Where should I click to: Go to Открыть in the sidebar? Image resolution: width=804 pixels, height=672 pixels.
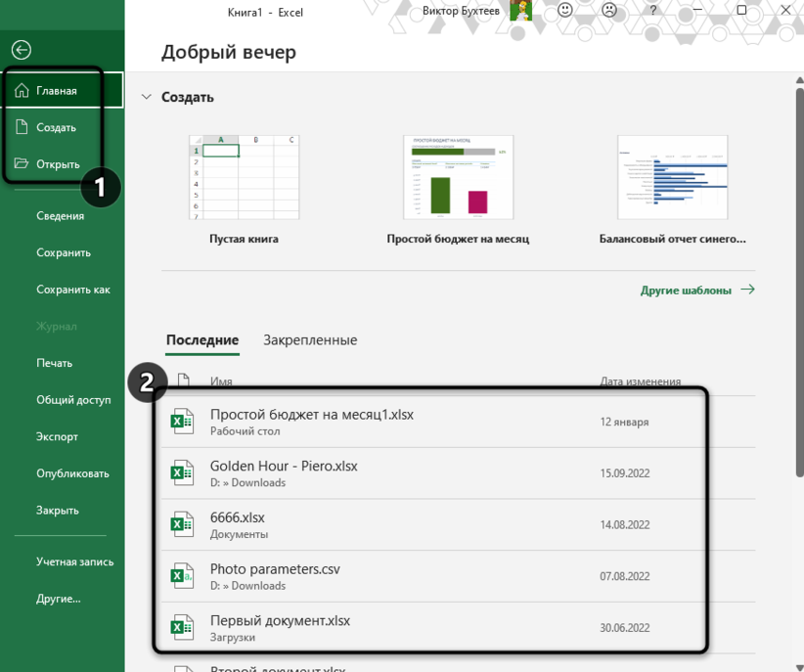click(x=58, y=164)
